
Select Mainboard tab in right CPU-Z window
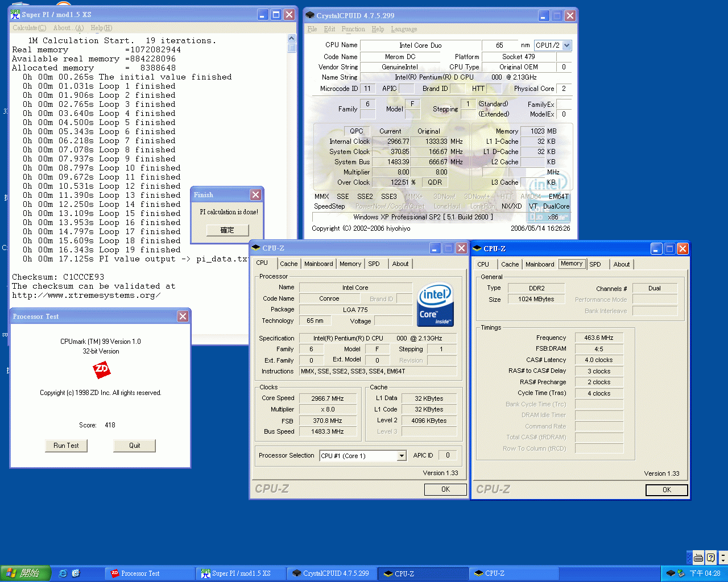(540, 265)
